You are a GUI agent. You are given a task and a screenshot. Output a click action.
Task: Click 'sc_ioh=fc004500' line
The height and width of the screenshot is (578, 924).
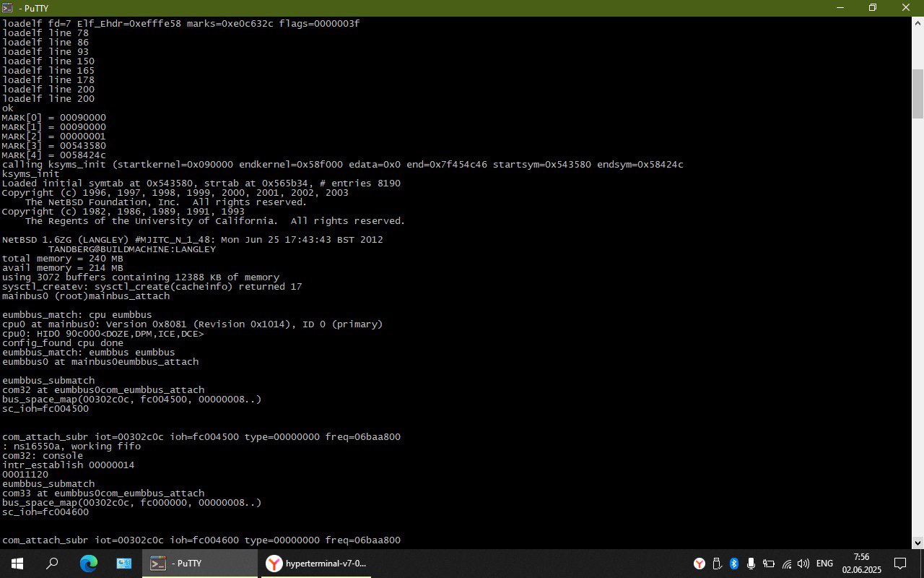point(45,409)
